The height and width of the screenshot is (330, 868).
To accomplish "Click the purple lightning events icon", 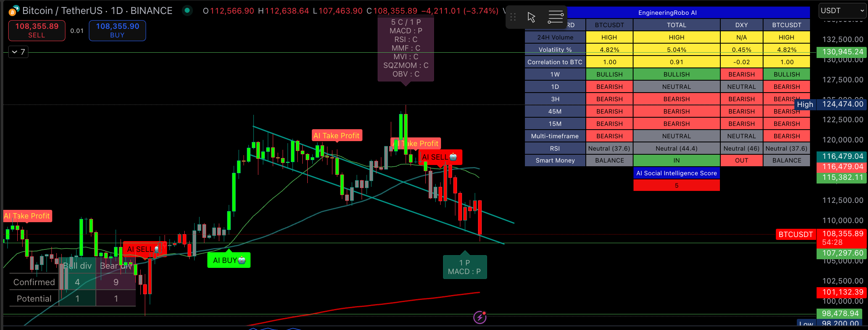I will tap(480, 317).
